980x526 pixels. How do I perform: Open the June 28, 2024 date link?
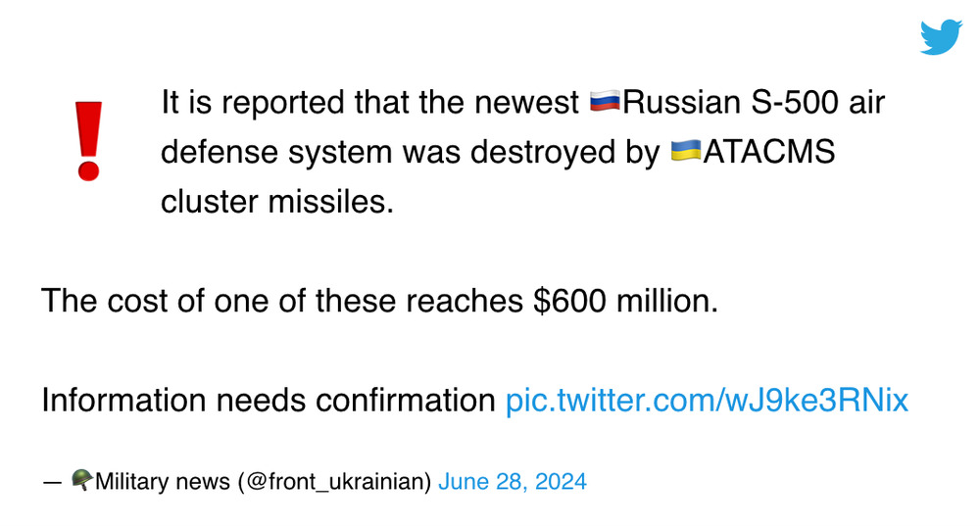[x=513, y=481]
